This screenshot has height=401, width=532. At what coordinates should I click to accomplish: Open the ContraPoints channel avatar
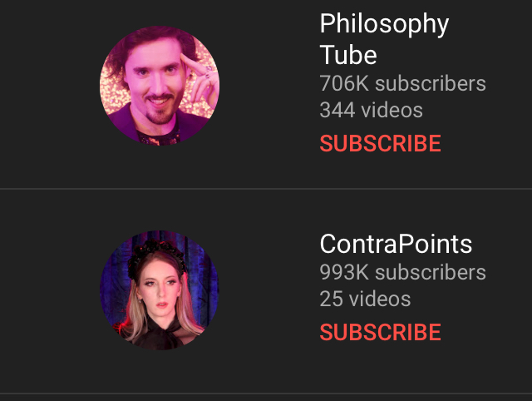[160, 290]
